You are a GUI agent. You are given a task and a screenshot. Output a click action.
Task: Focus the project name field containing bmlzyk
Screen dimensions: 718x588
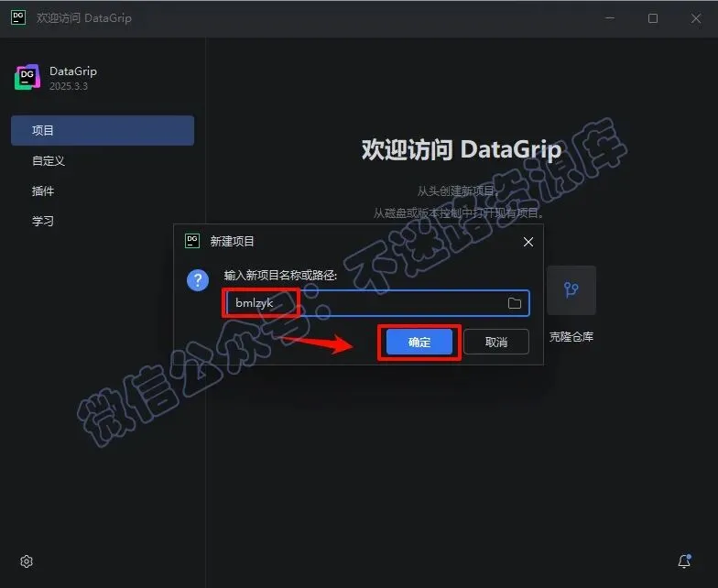click(x=377, y=303)
